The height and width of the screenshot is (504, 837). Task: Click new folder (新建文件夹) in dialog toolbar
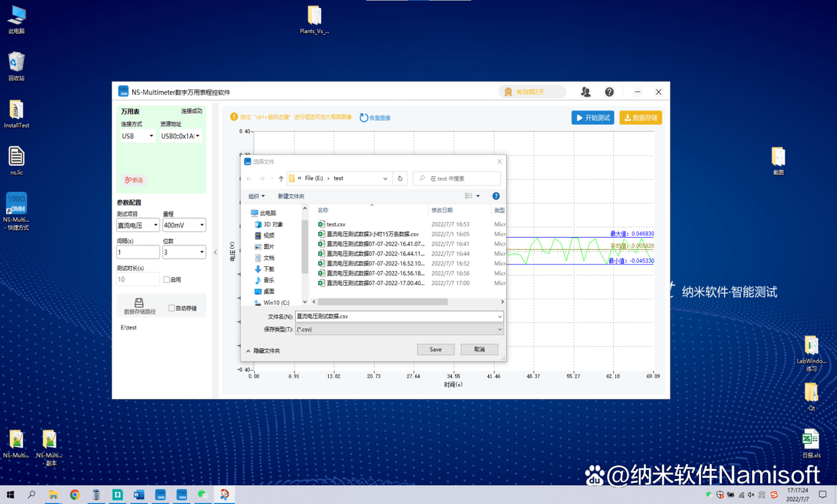click(291, 196)
